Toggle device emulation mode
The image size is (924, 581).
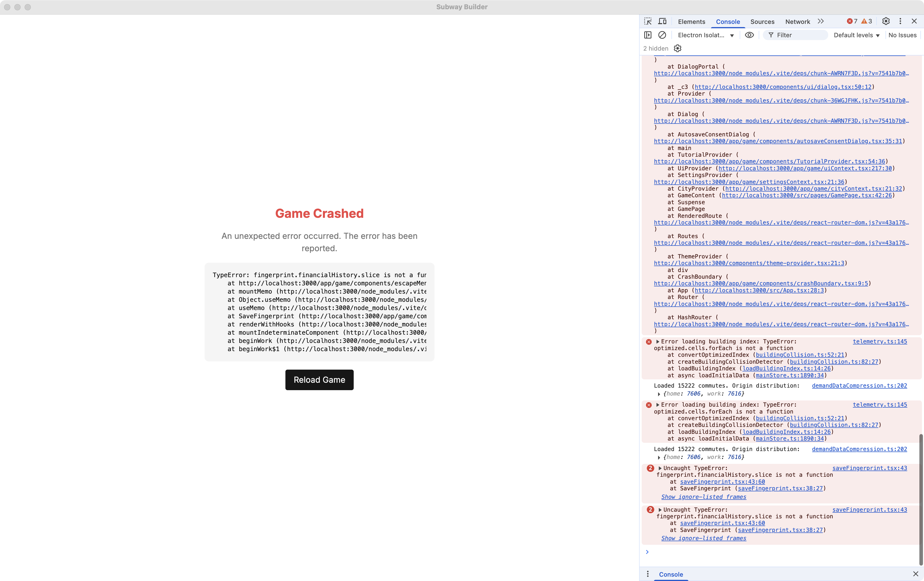[662, 22]
